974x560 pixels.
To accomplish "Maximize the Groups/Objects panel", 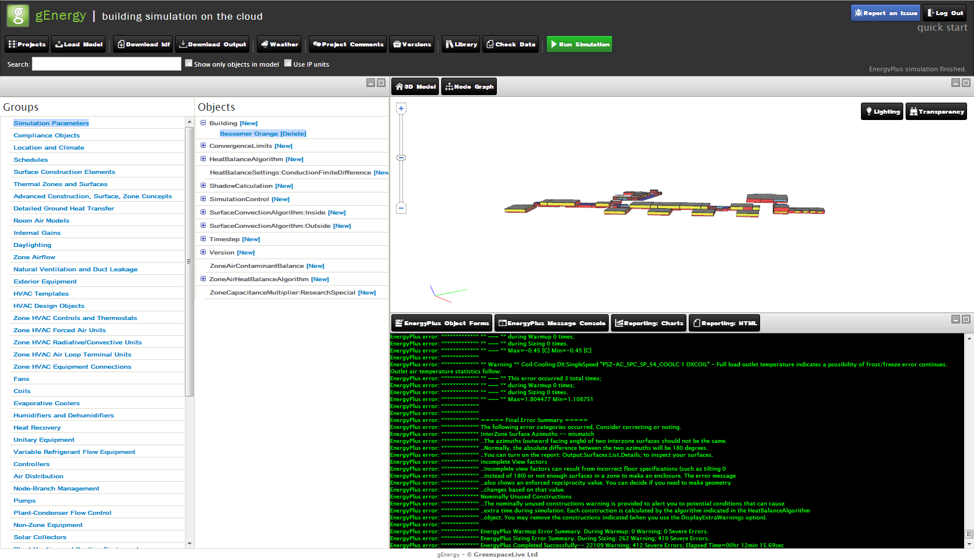I will click(x=381, y=83).
